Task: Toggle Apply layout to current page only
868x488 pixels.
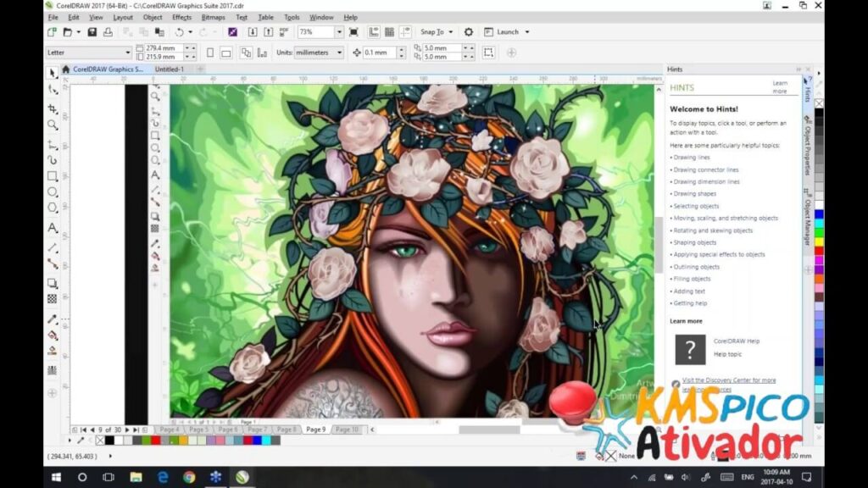Action: point(262,53)
